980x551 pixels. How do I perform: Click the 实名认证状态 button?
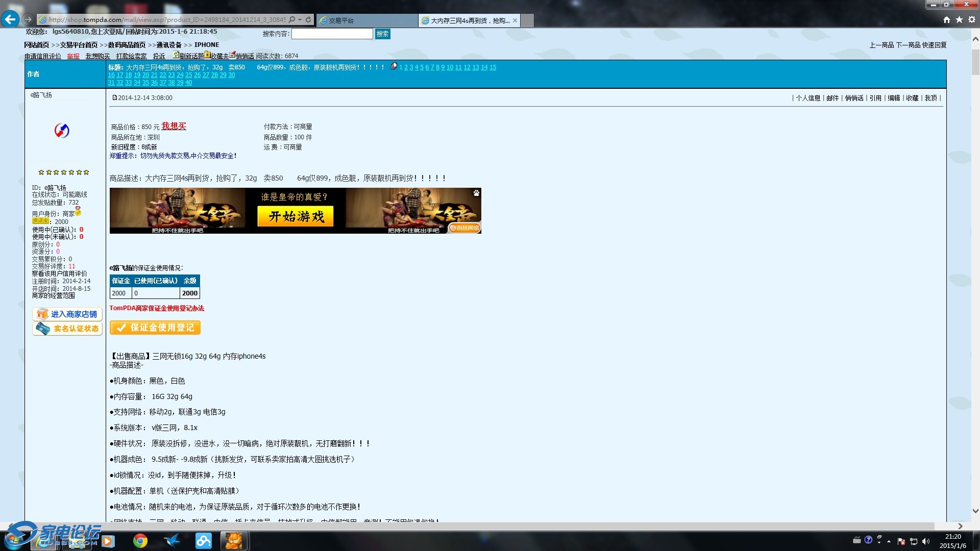pos(67,329)
